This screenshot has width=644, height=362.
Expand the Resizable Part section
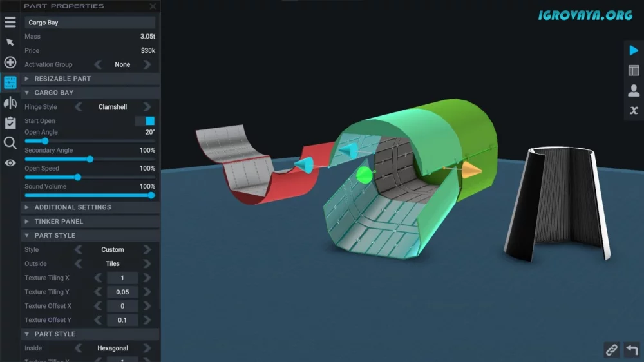62,79
